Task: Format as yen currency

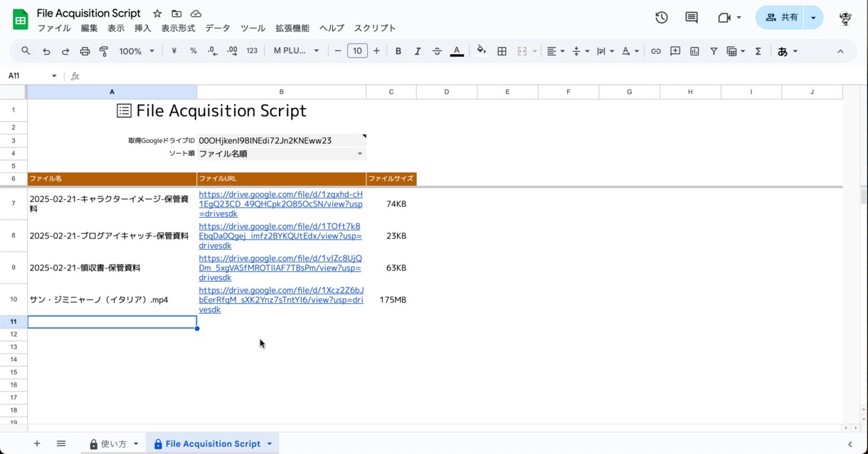Action: [x=174, y=51]
